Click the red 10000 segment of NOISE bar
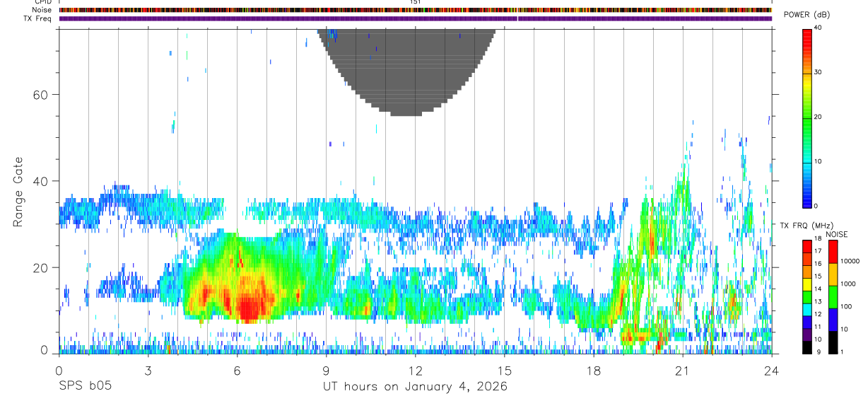 (x=833, y=252)
